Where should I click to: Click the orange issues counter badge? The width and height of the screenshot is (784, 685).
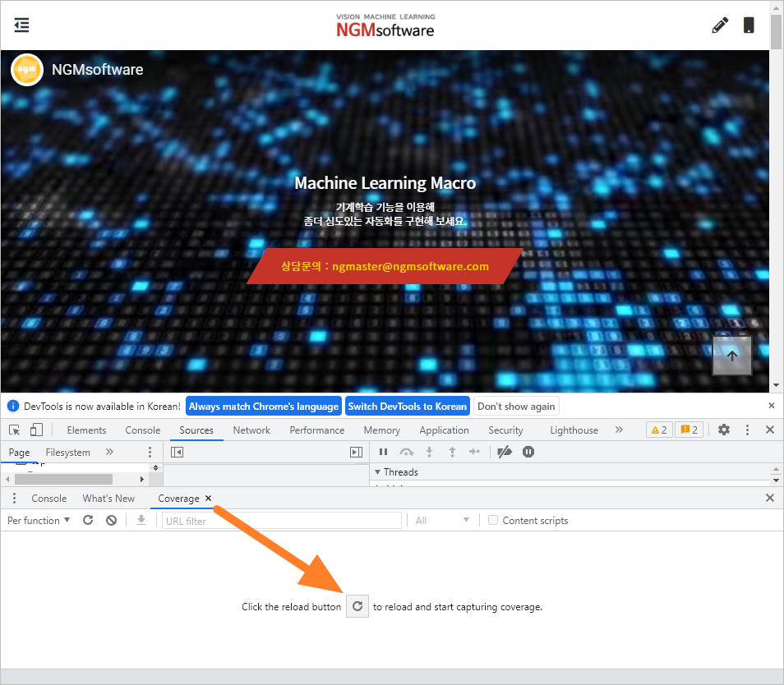689,430
